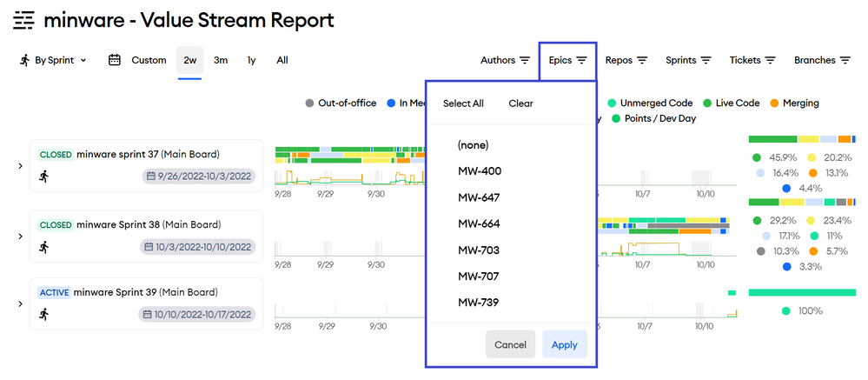Toggle Points / Dev Day legend item
Screen dimensions: 868x380
point(653,118)
